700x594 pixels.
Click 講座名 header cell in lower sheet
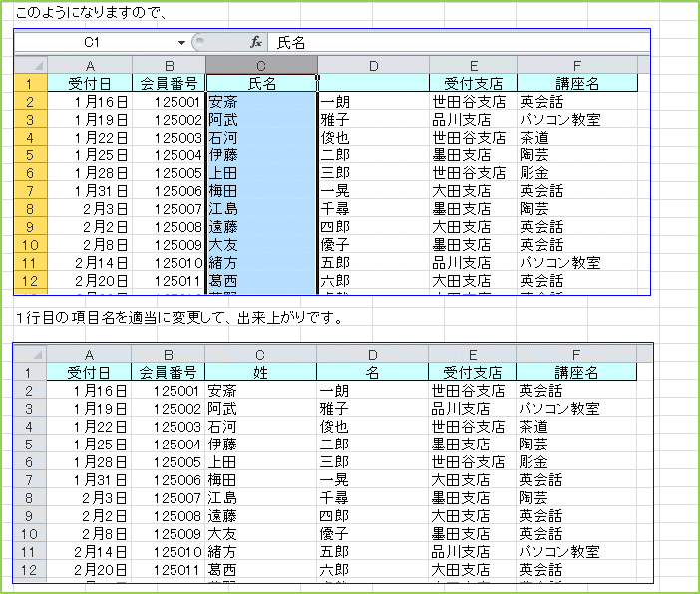(576, 372)
